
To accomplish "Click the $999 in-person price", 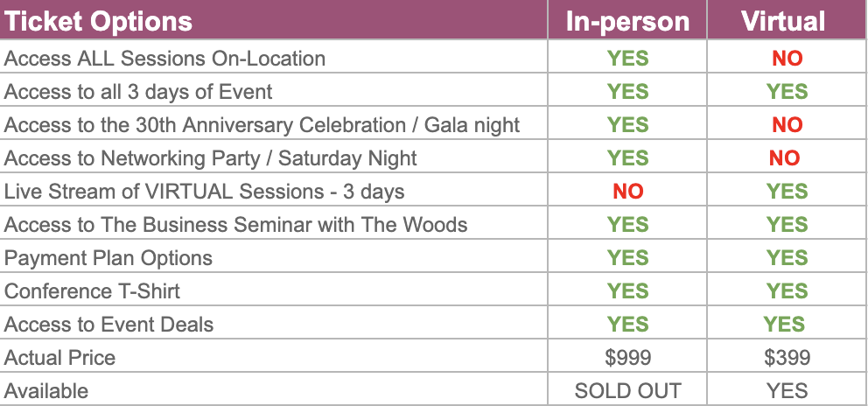I will 627,357.
